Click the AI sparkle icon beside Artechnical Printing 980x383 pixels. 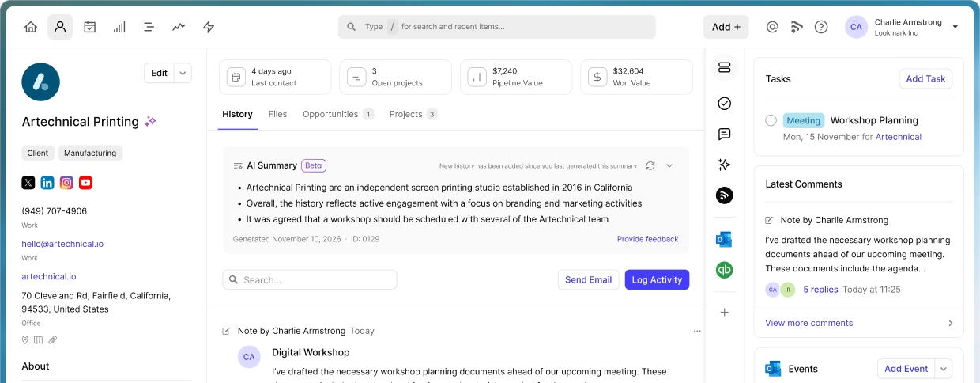click(150, 121)
